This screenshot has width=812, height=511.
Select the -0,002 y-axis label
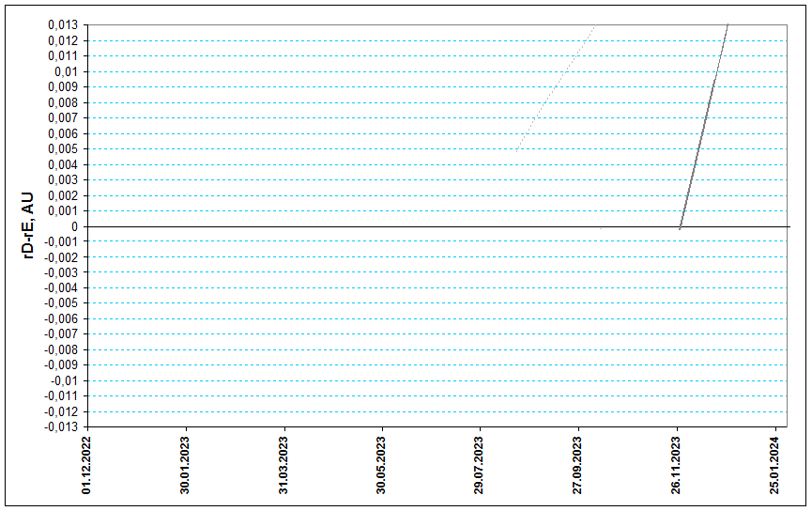[61, 257]
